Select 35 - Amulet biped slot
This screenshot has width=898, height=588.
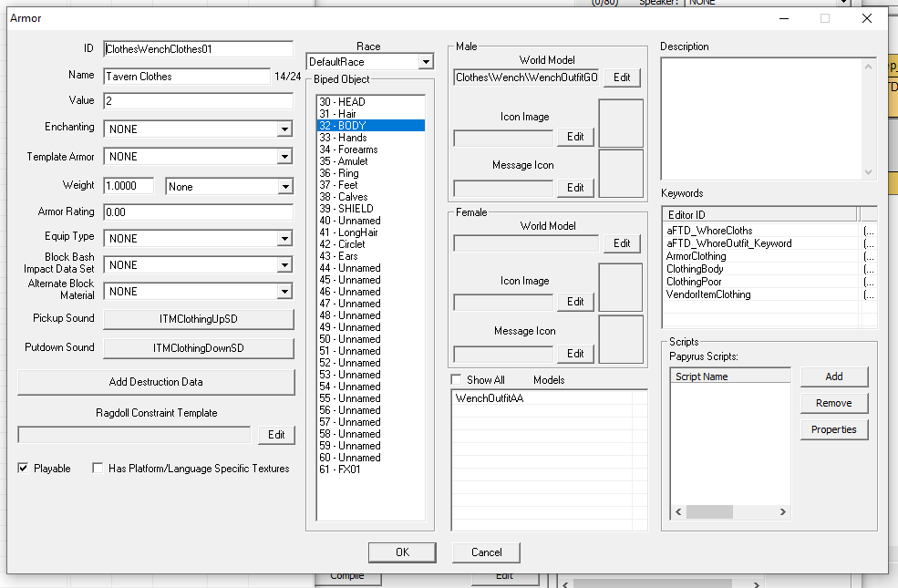pyautogui.click(x=370, y=161)
